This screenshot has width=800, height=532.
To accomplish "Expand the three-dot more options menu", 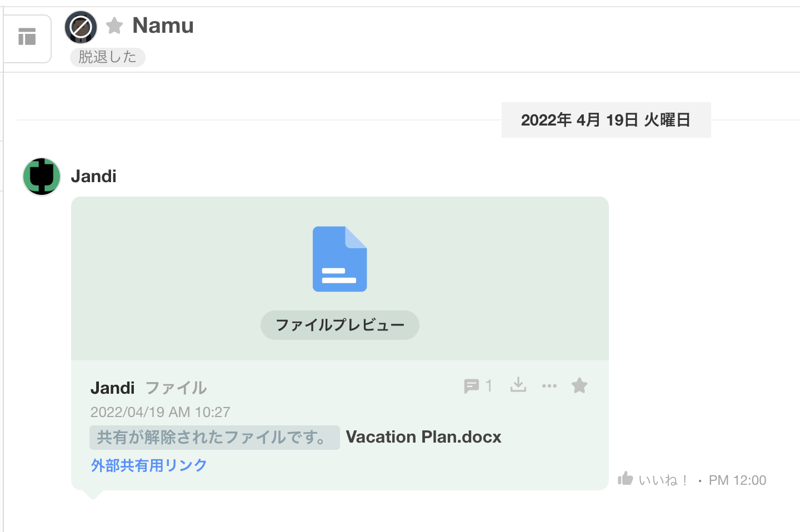I will pos(549,386).
